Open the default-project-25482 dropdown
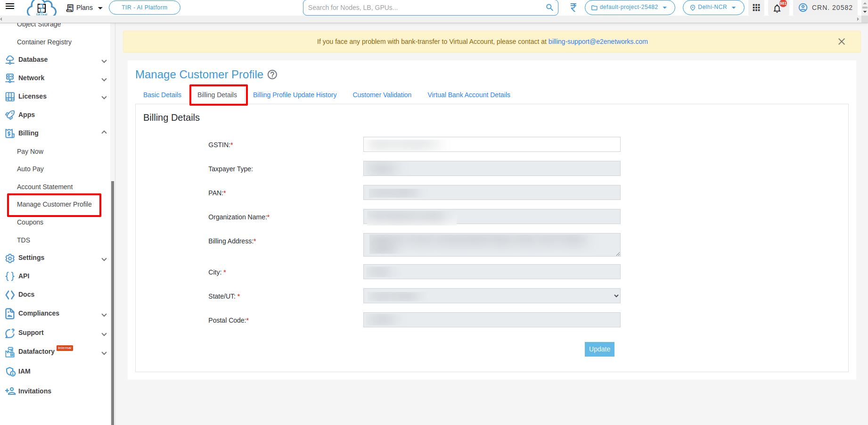Viewport: 868px width, 425px height. click(x=630, y=8)
